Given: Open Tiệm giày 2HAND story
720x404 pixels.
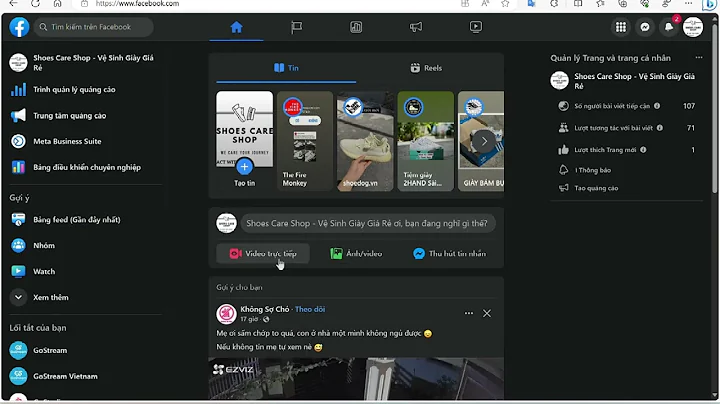Looking at the screenshot, I should click(426, 141).
